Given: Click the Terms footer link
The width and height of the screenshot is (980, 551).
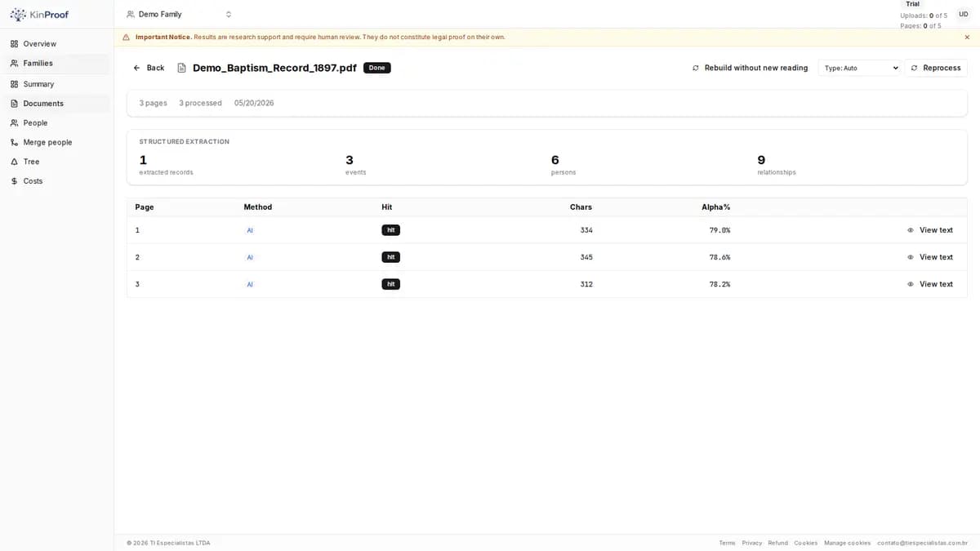Looking at the screenshot, I should coord(727,543).
